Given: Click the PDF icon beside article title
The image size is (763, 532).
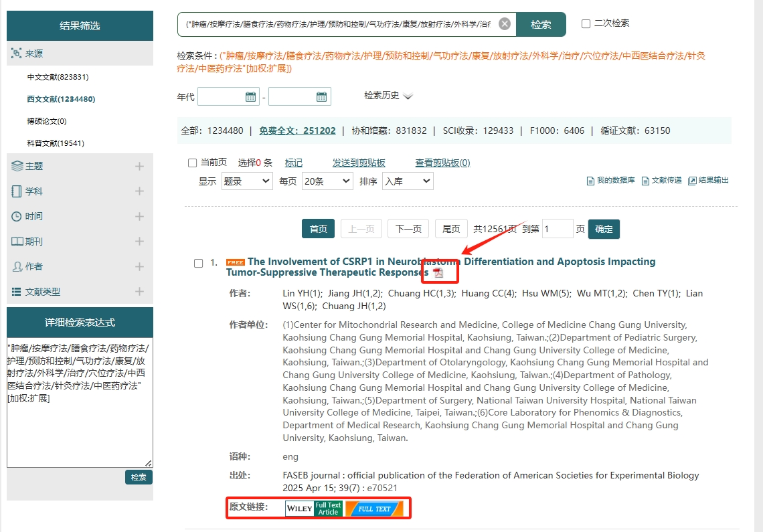Looking at the screenshot, I should pyautogui.click(x=438, y=273).
